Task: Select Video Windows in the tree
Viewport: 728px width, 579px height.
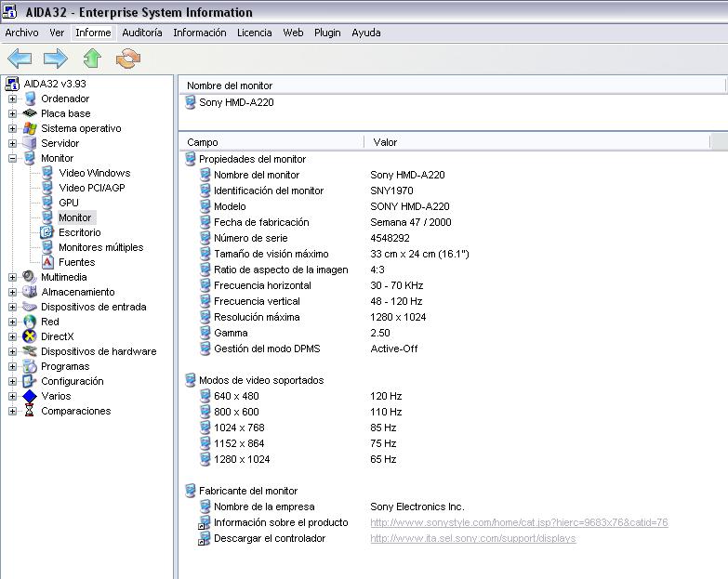Action: coord(94,173)
